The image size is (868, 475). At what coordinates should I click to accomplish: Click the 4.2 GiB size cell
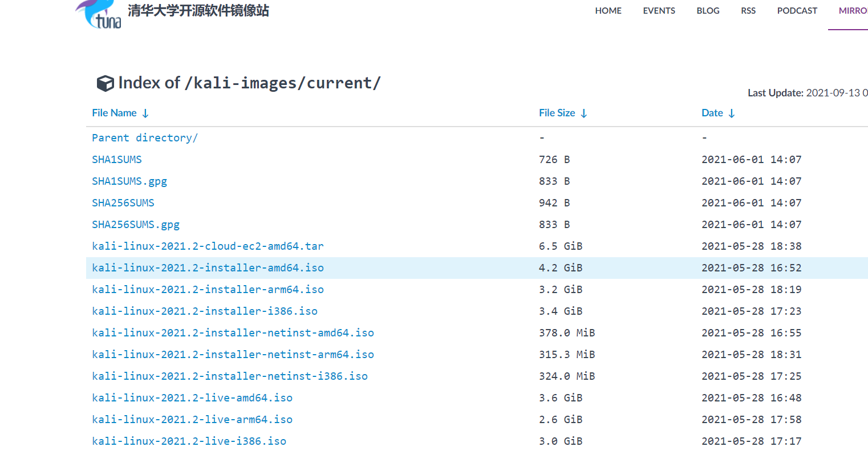[561, 268]
